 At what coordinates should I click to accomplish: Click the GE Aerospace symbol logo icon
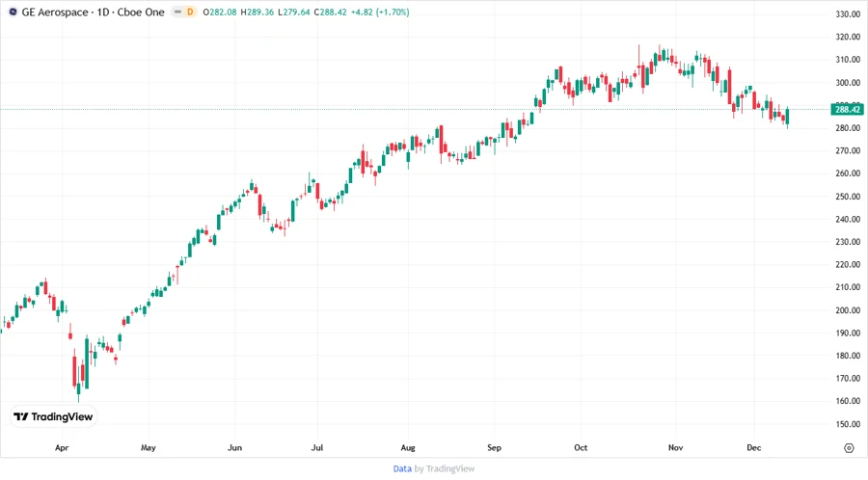pos(13,12)
